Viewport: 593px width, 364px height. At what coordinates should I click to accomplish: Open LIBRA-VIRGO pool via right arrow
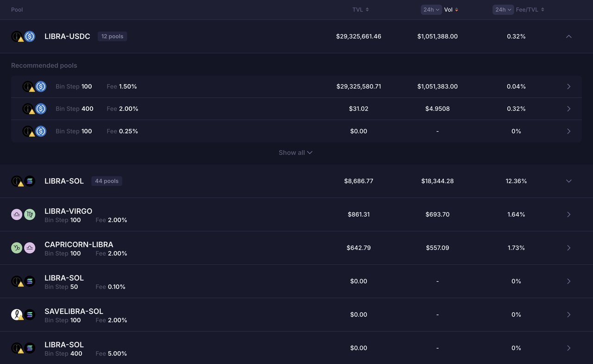coord(568,214)
